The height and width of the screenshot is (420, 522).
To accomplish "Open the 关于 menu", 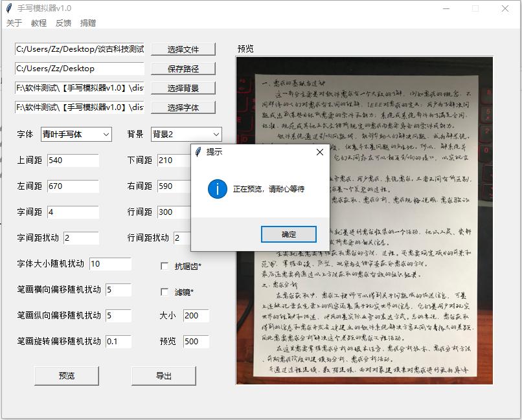I will click(x=14, y=23).
